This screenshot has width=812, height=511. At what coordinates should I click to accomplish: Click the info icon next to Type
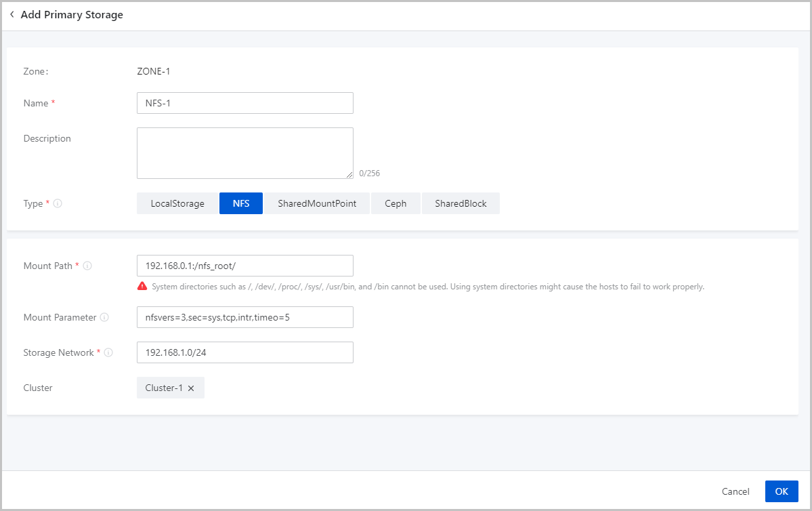(x=58, y=203)
